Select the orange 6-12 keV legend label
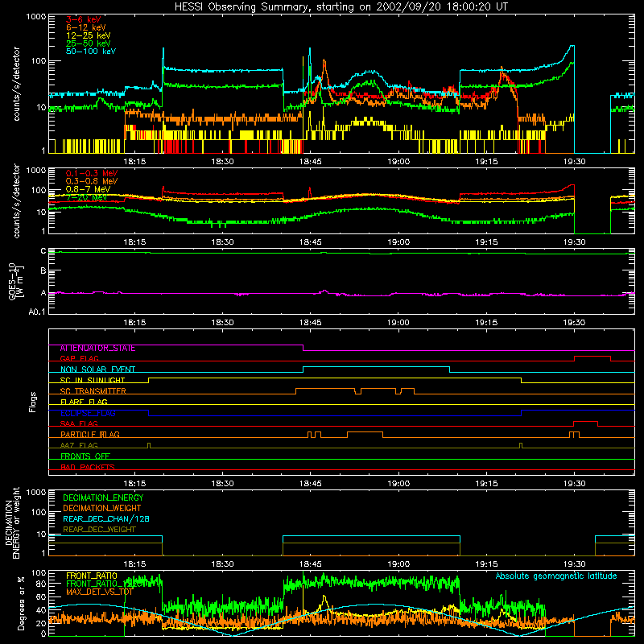Viewport: 644px width, 644px height. tap(86, 27)
